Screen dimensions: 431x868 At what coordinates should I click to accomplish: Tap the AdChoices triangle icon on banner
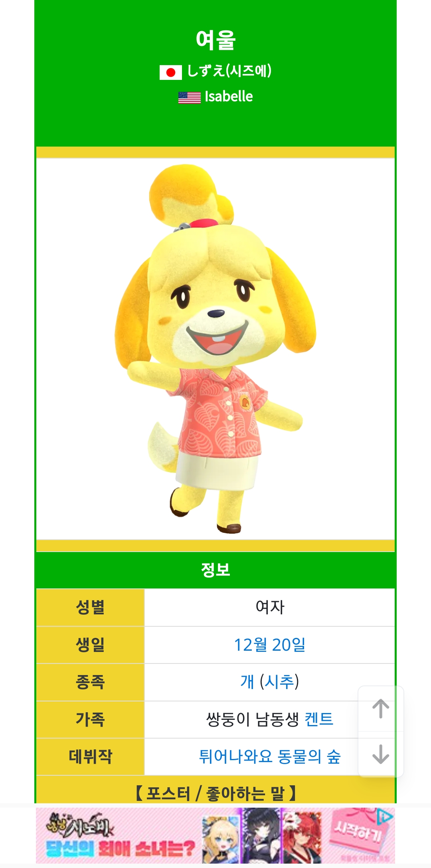(x=385, y=816)
